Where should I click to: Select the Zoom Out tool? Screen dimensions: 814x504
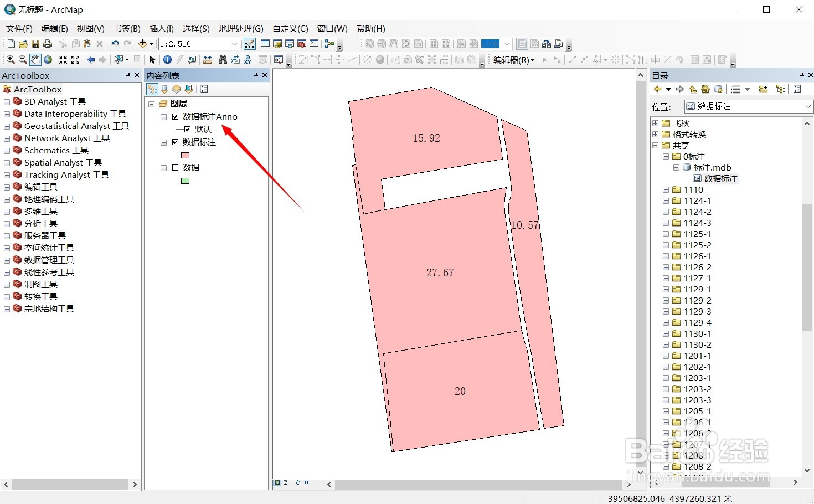23,60
